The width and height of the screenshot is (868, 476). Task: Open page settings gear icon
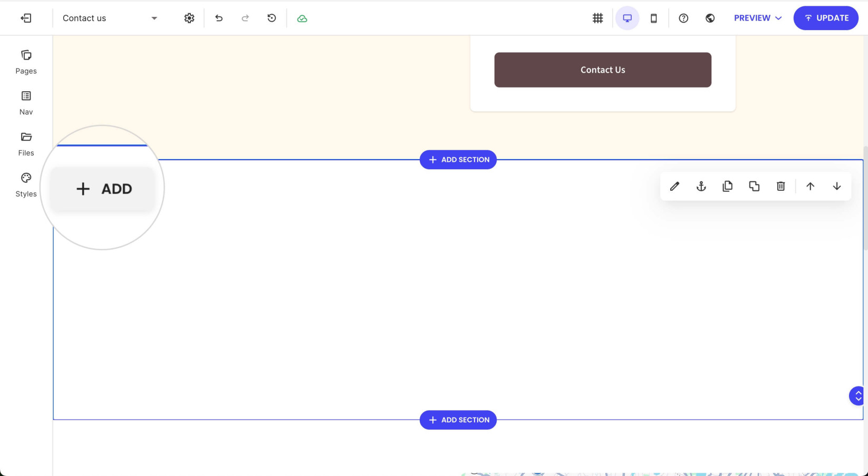click(x=189, y=18)
